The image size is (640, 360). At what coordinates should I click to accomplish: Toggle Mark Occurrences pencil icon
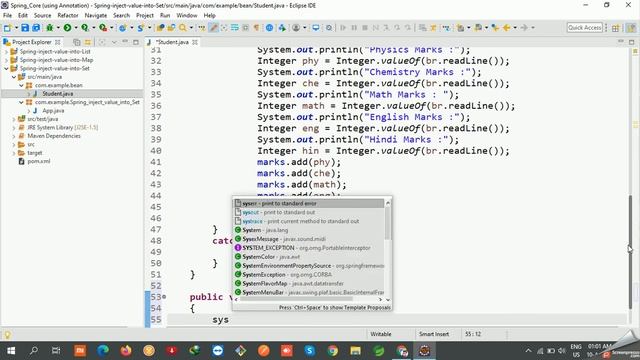point(213,28)
